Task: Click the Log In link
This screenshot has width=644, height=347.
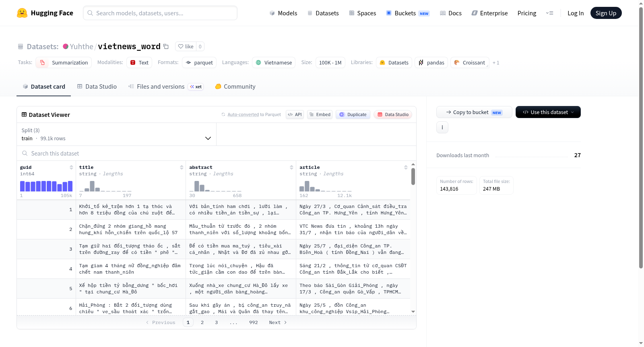Action: [x=576, y=13]
